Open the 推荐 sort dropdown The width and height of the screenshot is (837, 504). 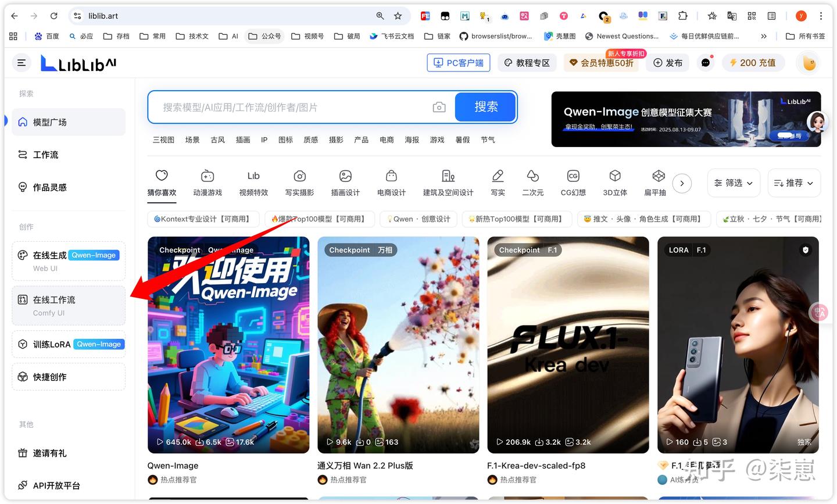click(x=793, y=183)
